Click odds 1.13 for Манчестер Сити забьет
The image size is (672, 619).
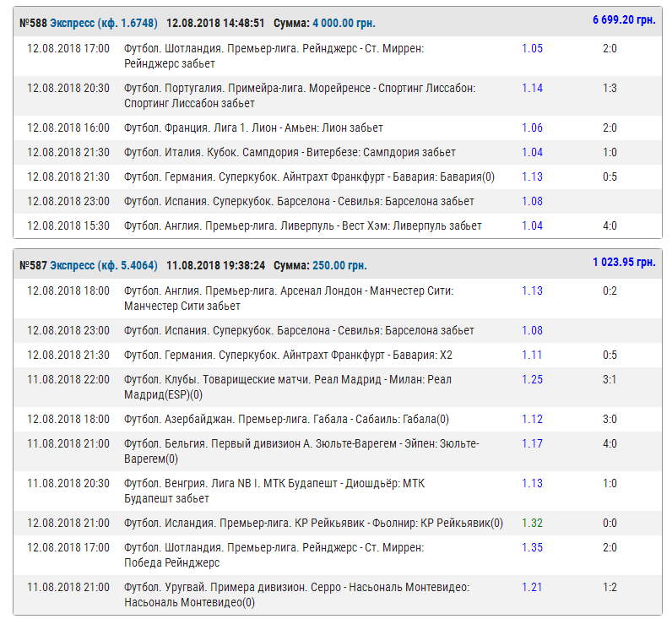pyautogui.click(x=533, y=290)
